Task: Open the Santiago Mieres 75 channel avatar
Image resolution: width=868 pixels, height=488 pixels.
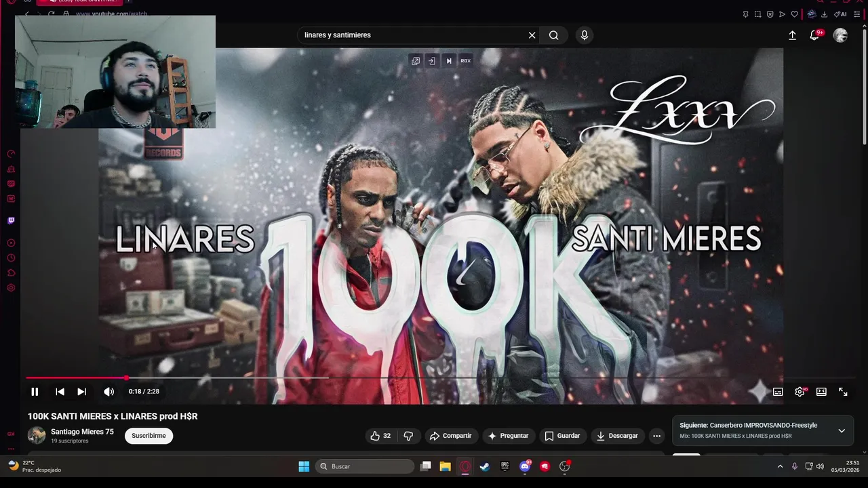Action: point(37,435)
